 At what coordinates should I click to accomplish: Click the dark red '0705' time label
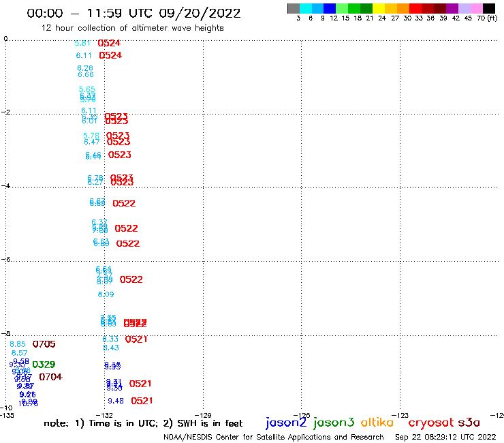point(44,344)
